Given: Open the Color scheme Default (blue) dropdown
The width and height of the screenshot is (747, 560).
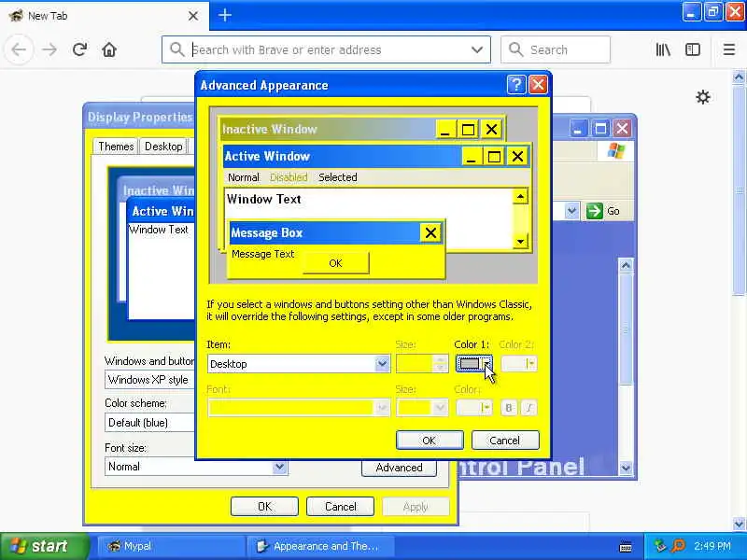Looking at the screenshot, I should point(149,423).
